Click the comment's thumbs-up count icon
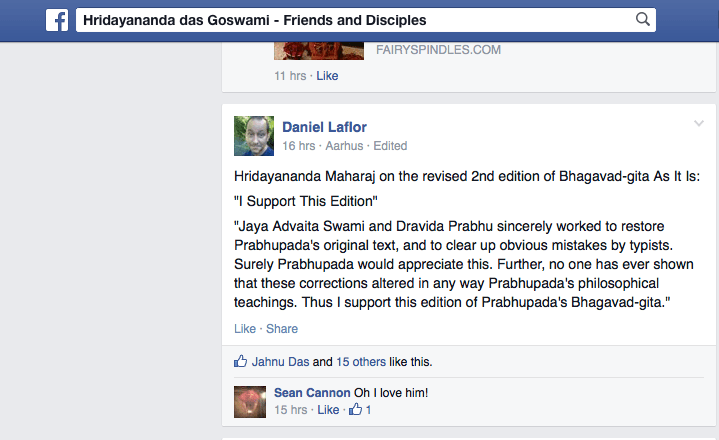719x440 pixels. pyautogui.click(x=356, y=410)
